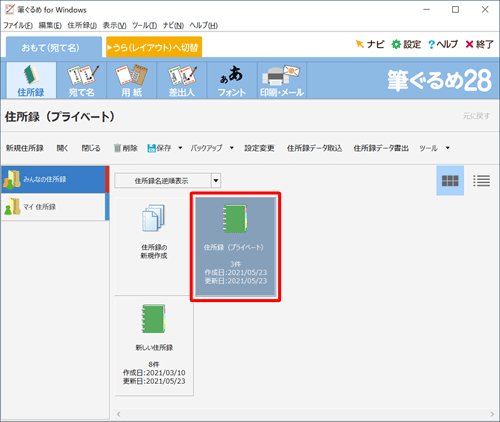Viewport: 500px width, 422px height.
Task: Open 印刷・メール printer icon
Action: tap(282, 80)
